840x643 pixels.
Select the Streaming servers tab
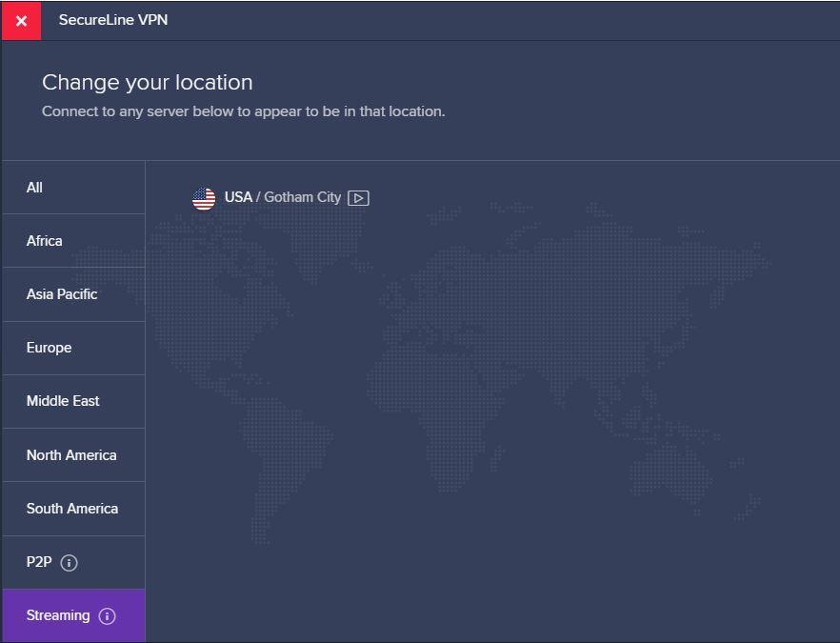[73, 615]
